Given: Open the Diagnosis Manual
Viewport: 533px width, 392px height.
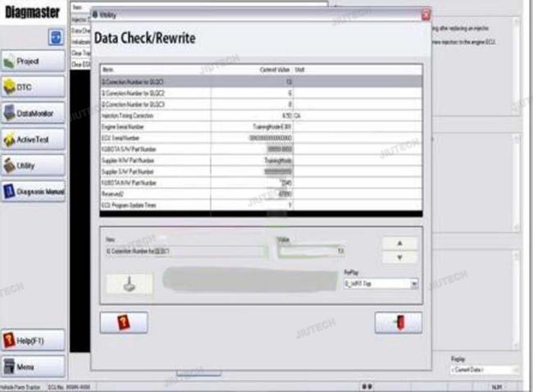Looking at the screenshot, I should pos(33,192).
